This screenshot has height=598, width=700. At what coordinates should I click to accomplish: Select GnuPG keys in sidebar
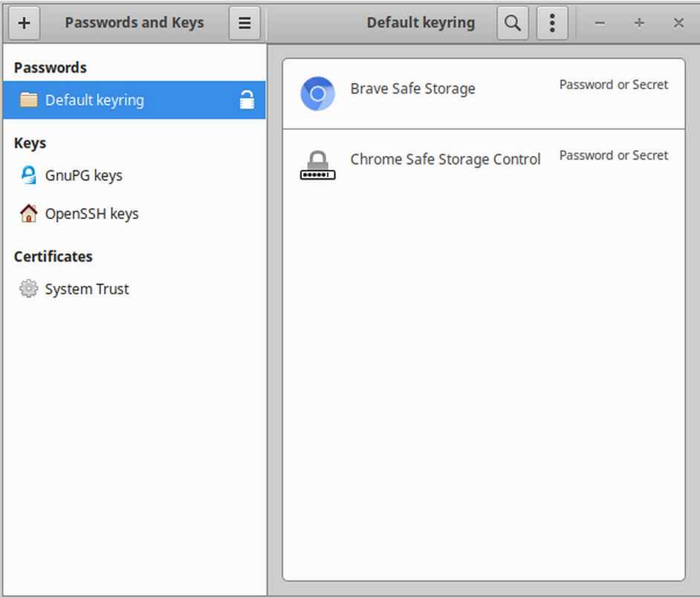tap(134, 175)
